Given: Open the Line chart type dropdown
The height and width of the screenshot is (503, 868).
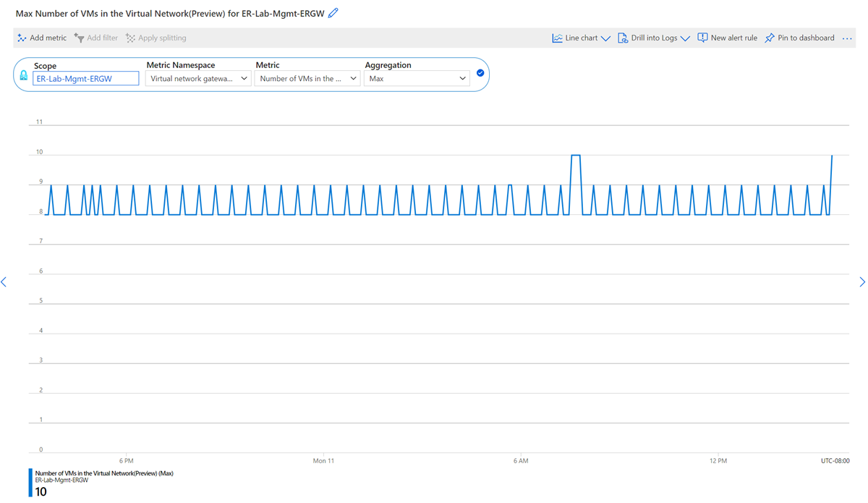Looking at the screenshot, I should click(x=579, y=38).
